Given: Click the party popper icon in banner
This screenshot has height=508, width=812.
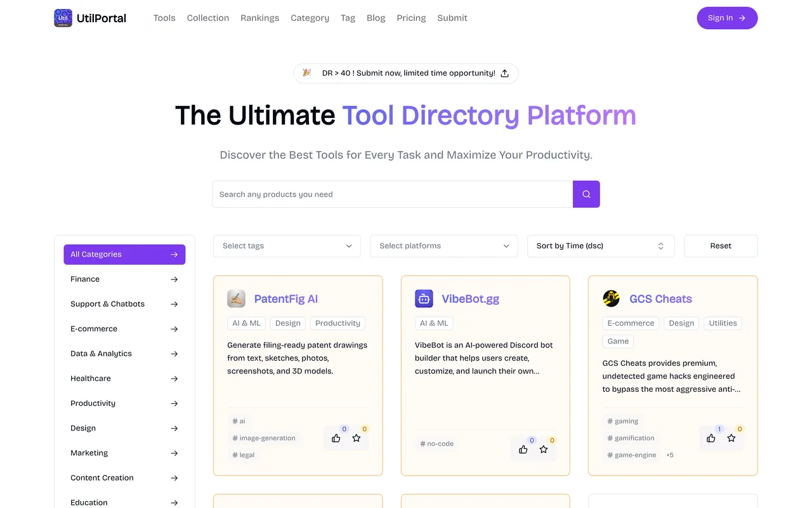Looking at the screenshot, I should click(307, 72).
